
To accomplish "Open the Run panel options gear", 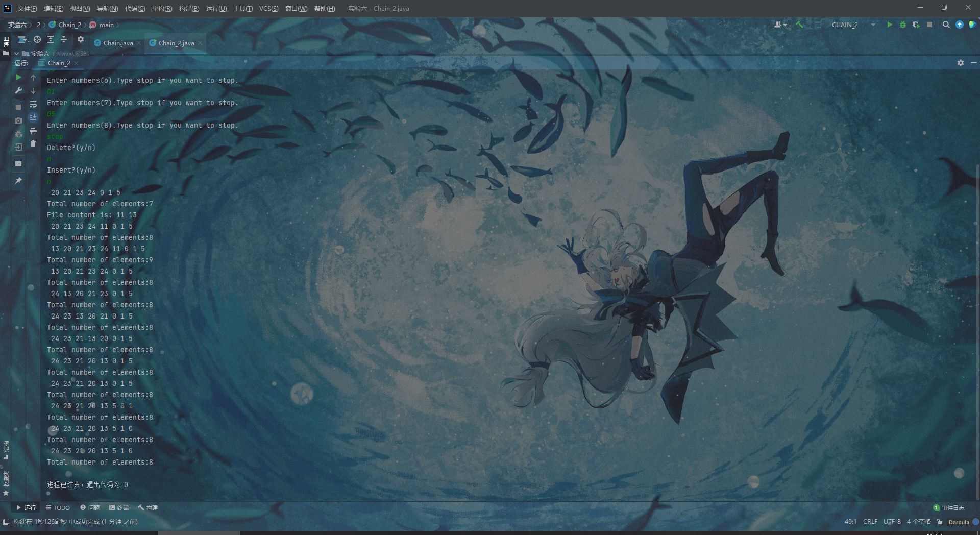I will (x=961, y=63).
